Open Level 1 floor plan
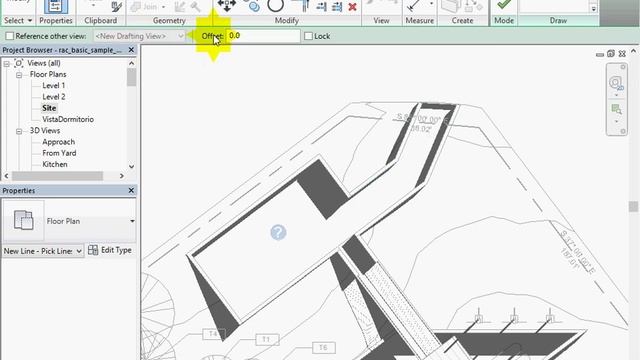Screen dimensions: 640x360 pos(53,85)
